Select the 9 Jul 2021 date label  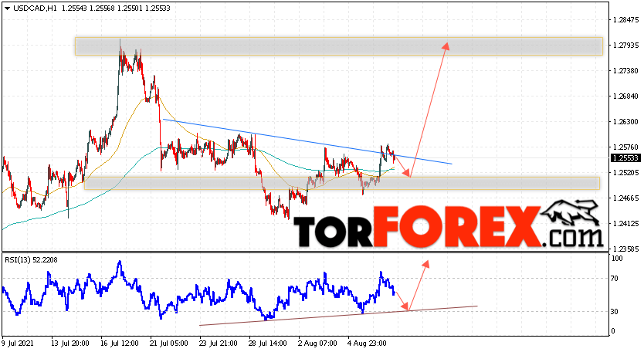click(x=18, y=344)
